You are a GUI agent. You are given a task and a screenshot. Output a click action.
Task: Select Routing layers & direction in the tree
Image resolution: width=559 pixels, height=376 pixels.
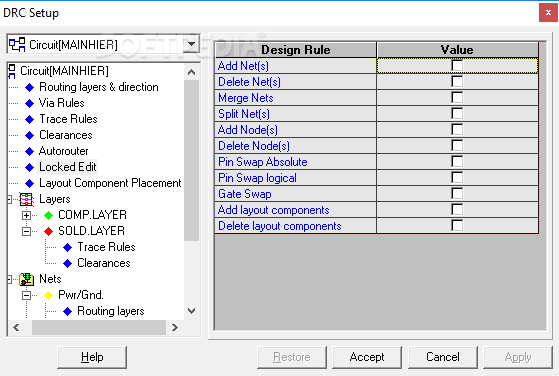(x=99, y=87)
